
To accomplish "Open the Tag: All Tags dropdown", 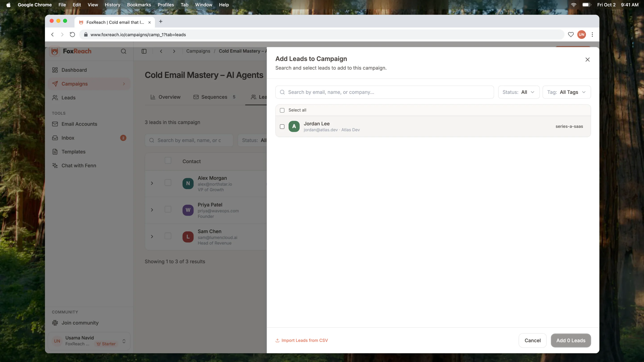I will pos(566,92).
